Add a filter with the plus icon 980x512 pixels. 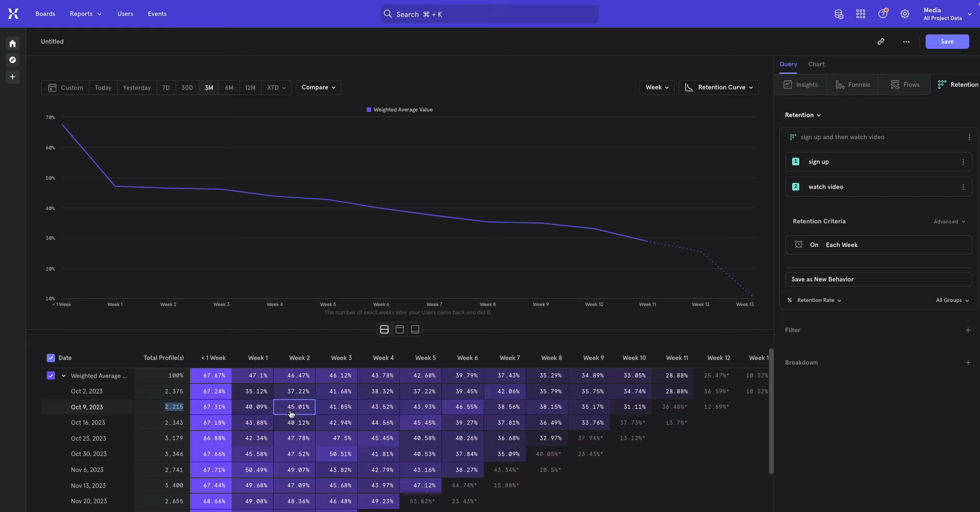click(x=968, y=330)
